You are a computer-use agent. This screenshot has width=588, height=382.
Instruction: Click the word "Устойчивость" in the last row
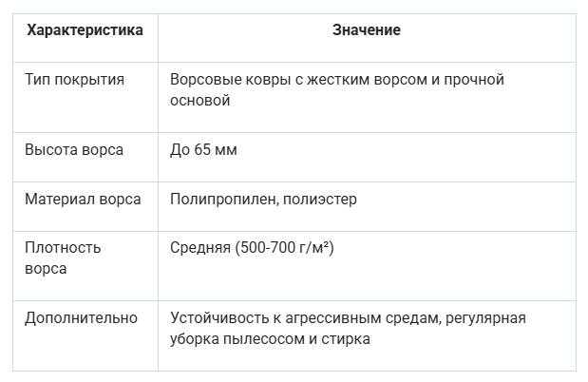[216, 318]
